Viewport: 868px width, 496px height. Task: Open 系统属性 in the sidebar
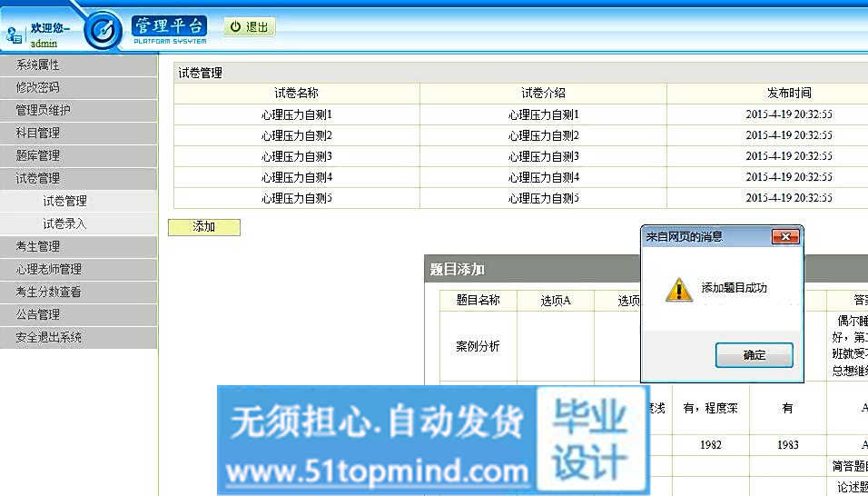point(38,65)
